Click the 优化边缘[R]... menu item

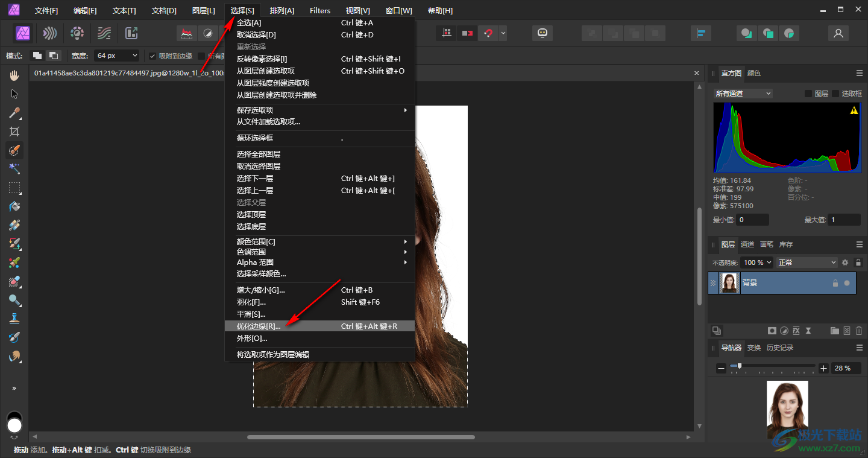[259, 326]
